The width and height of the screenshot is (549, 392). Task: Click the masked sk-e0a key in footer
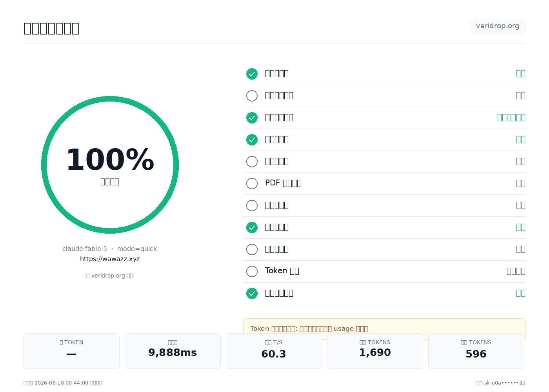coord(505,383)
